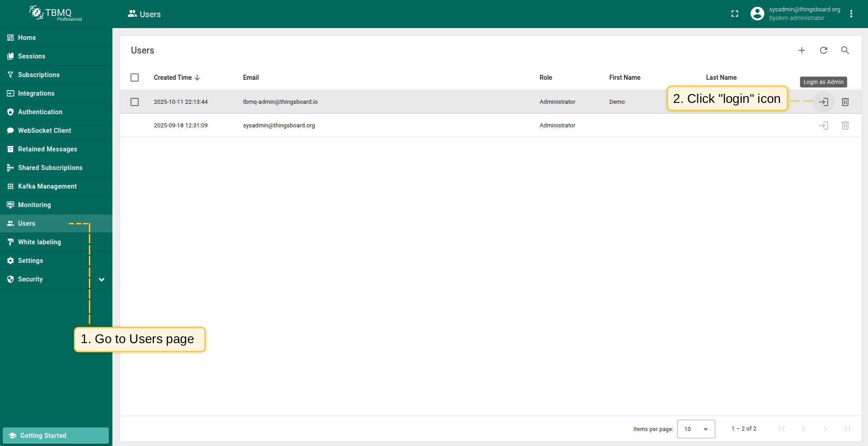Click the TBMQ Professional logo
The width and height of the screenshot is (868, 446).
click(56, 14)
